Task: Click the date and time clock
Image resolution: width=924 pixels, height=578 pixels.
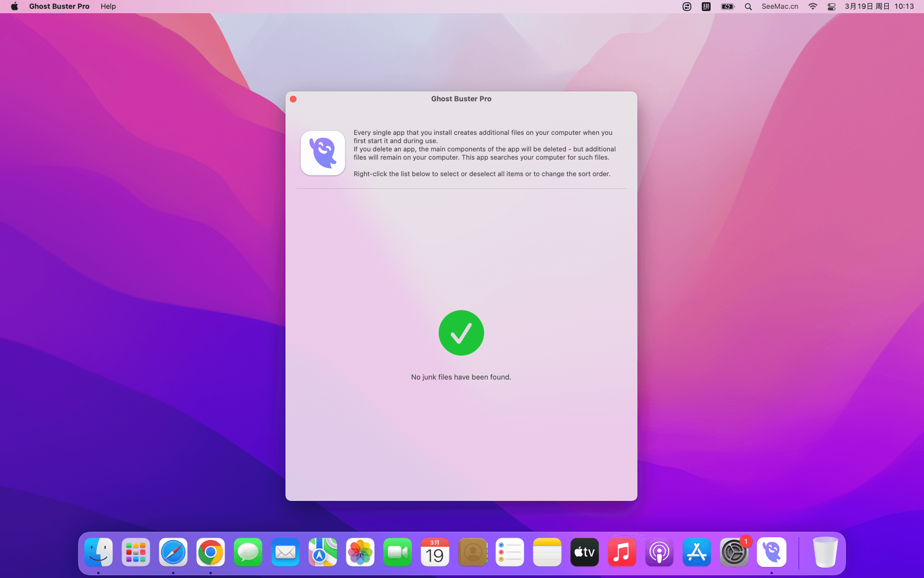Action: click(x=879, y=7)
